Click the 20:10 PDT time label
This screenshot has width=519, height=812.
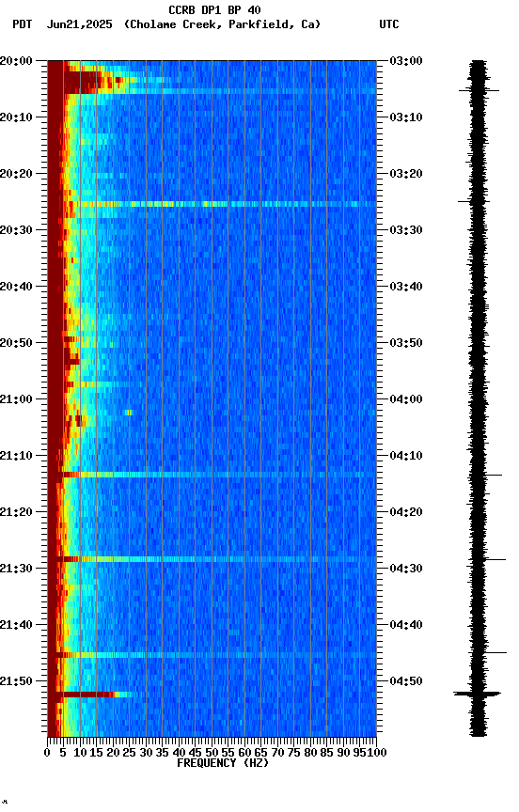tap(16, 117)
